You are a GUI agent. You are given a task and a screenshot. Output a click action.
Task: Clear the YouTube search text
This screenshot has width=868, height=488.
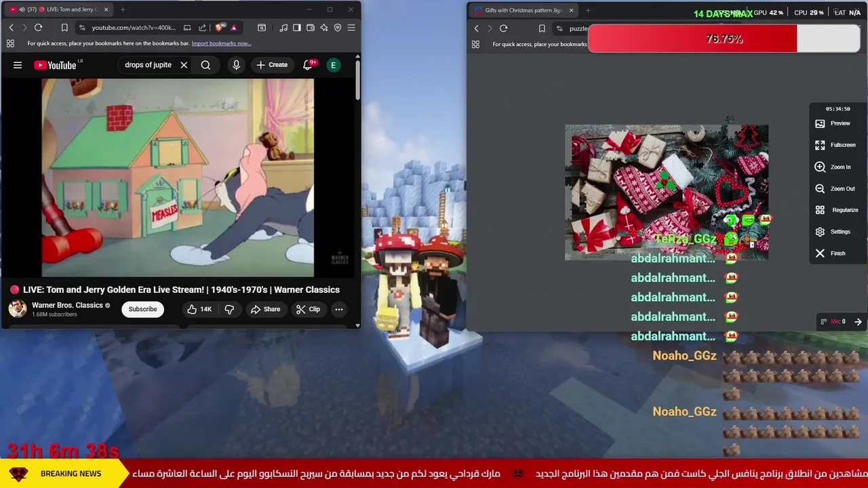click(x=184, y=65)
